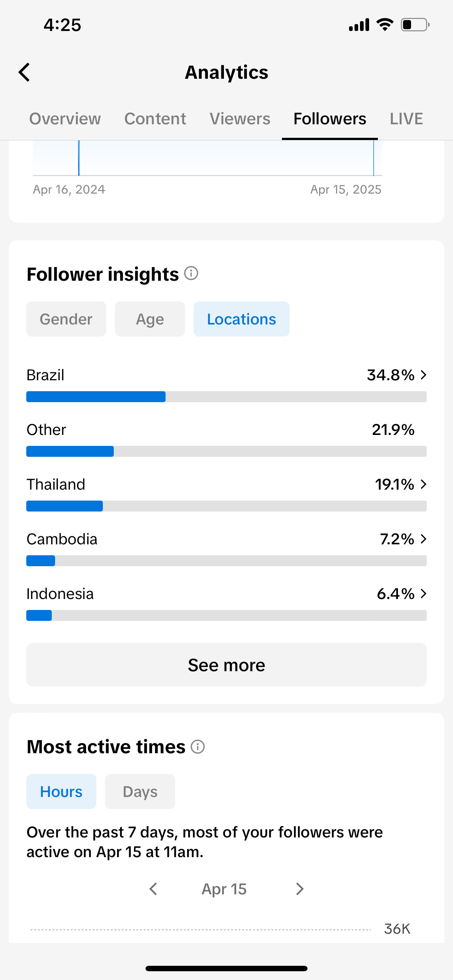
Task: Select the Locations filter chip
Action: point(242,319)
